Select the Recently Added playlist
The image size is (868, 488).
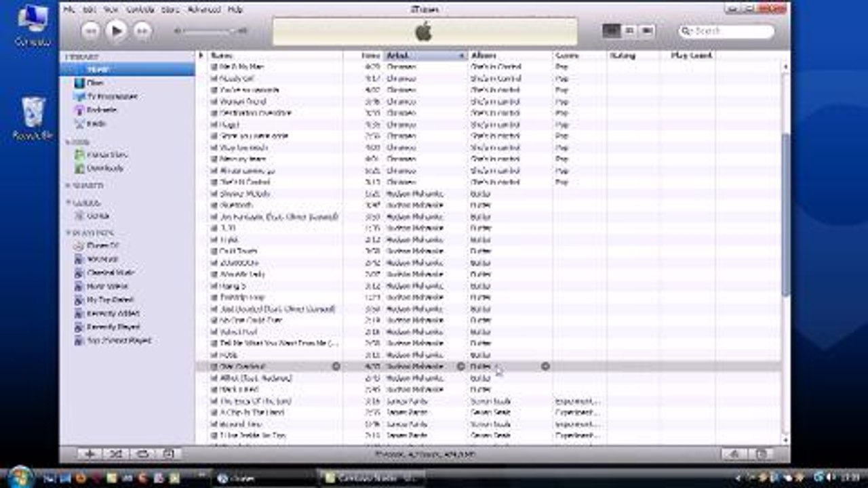tap(113, 313)
